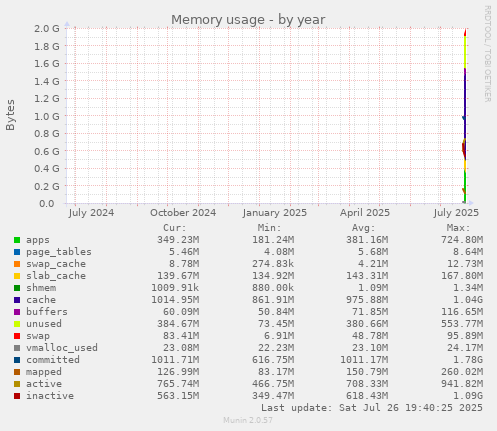Click the 'Max:' column header
The height and width of the screenshot is (431, 497).
[x=458, y=228]
